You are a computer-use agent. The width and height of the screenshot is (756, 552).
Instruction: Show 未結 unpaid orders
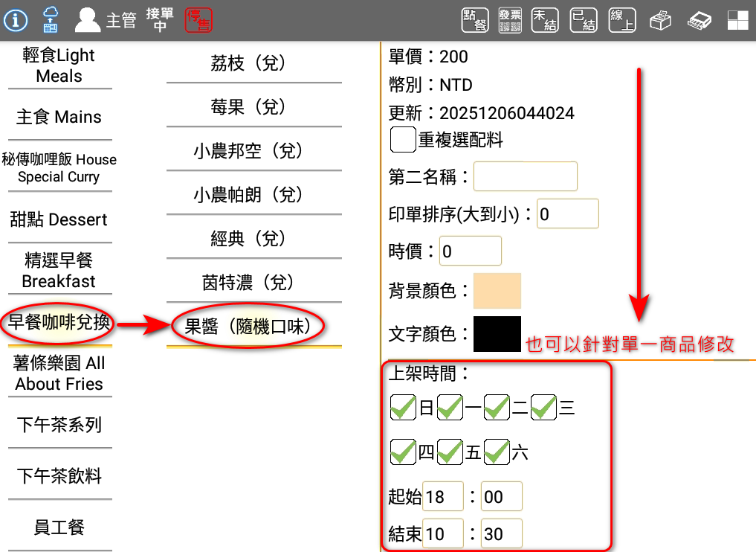545,20
